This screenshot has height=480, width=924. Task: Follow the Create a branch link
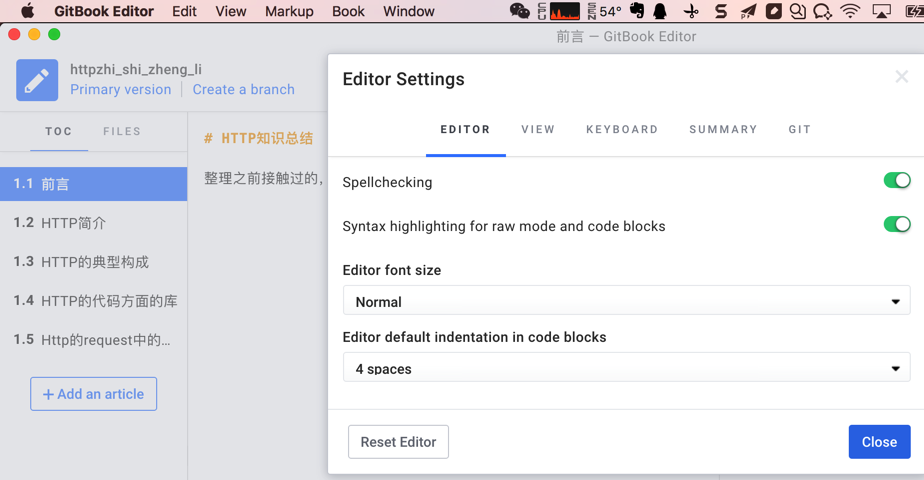click(244, 89)
